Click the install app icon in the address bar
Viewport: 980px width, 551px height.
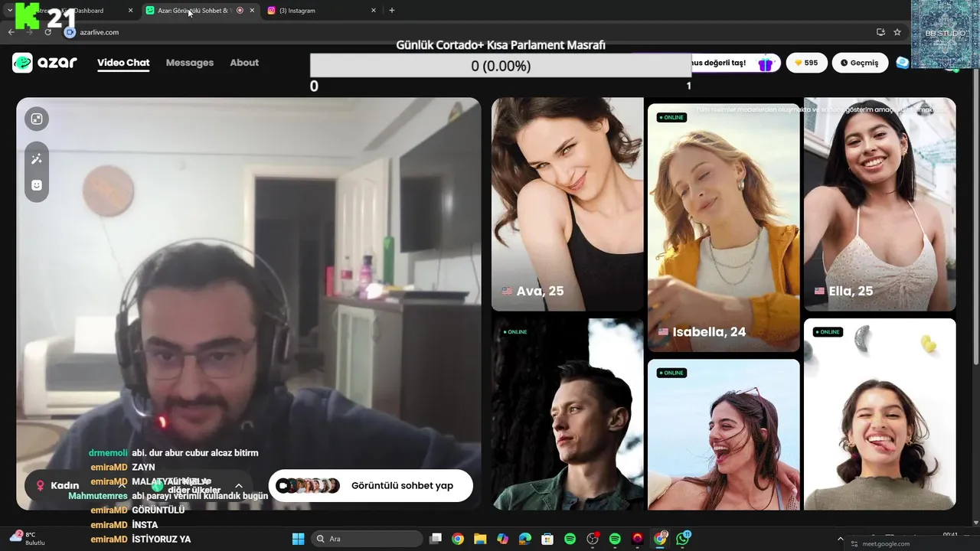point(880,32)
